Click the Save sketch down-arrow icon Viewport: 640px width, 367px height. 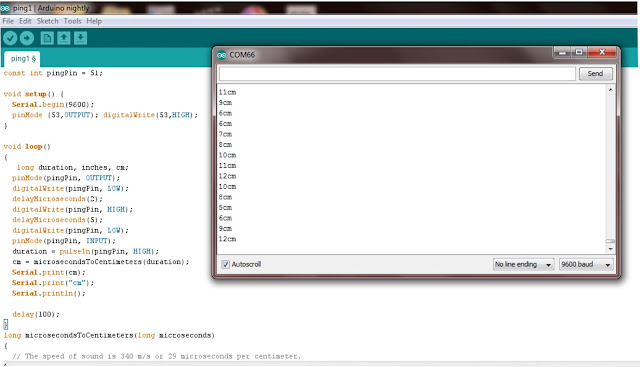pos(80,38)
